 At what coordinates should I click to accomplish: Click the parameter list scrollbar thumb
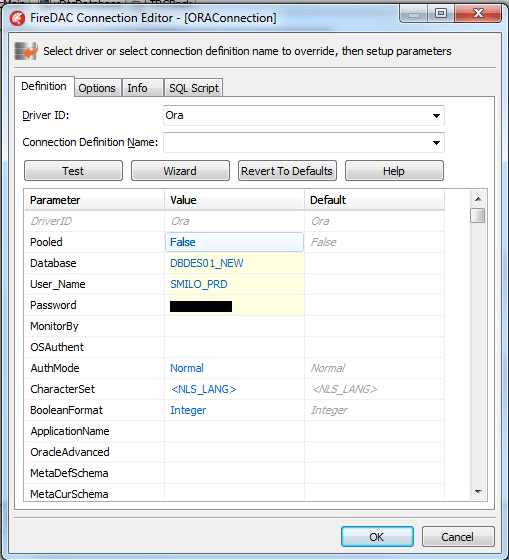[x=478, y=215]
